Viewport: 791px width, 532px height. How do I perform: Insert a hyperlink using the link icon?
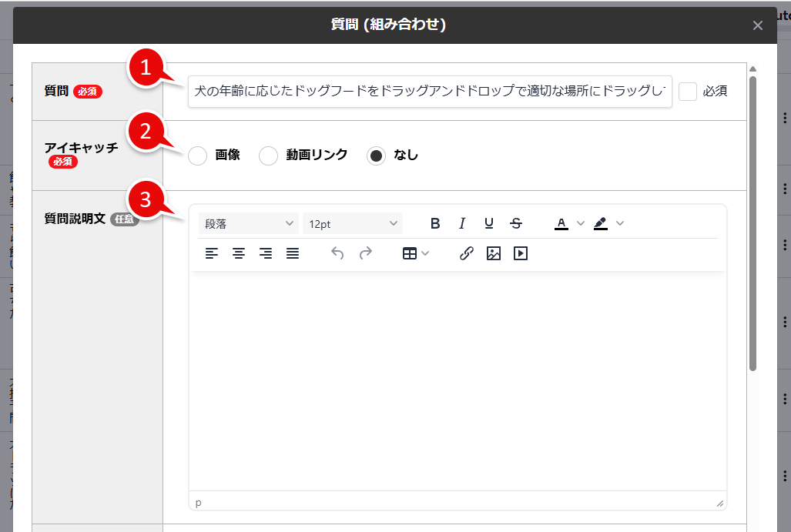(466, 253)
